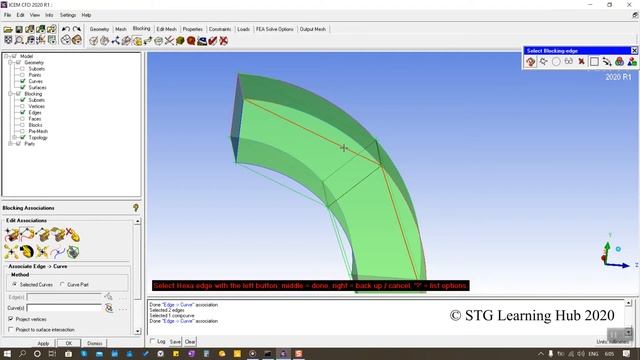Click the curve selection picker icon beside Curve(s)
640x360 pixels.
click(x=109, y=308)
